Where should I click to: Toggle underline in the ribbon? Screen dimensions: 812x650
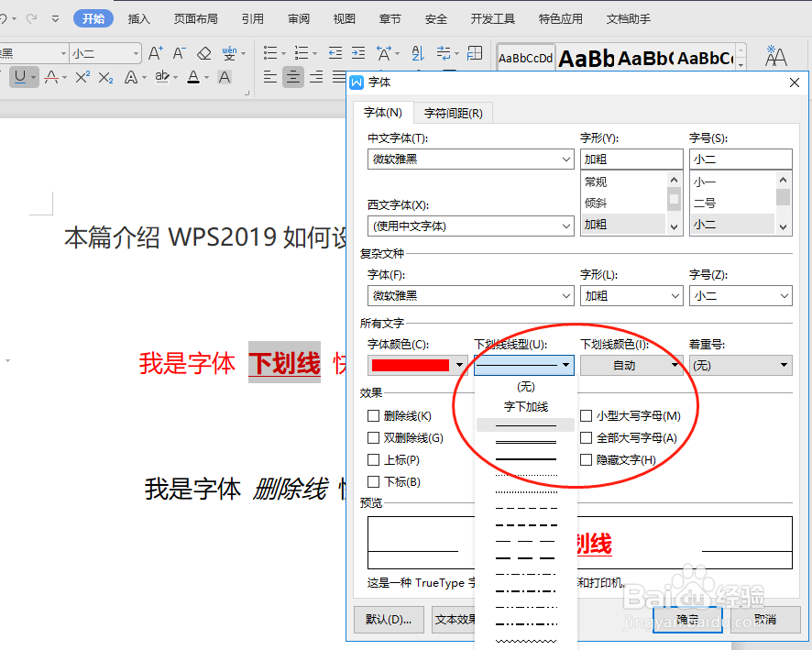point(20,77)
